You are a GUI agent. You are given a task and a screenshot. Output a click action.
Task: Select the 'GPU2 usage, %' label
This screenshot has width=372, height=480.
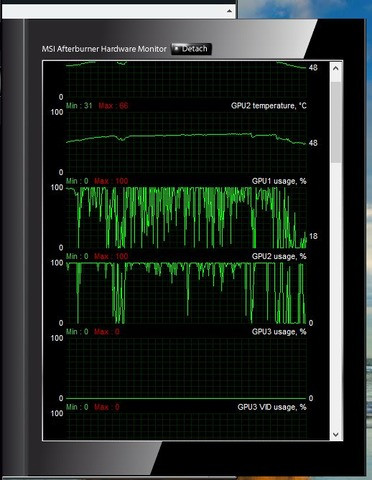point(279,257)
